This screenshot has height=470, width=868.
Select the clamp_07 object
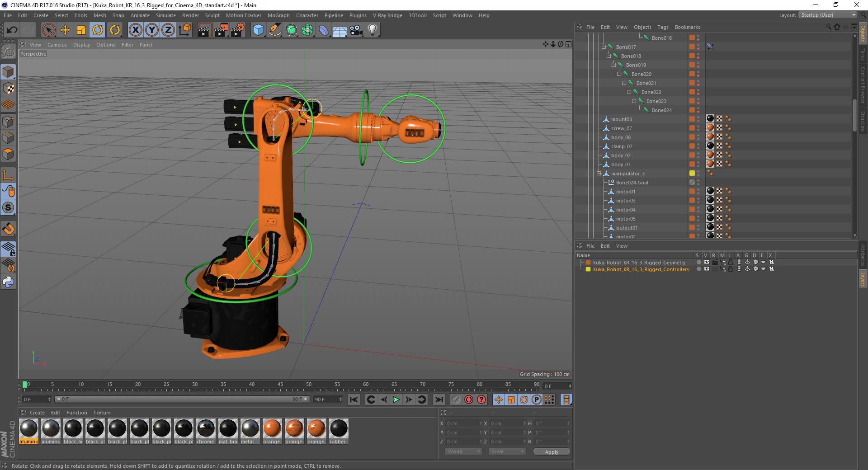pos(622,146)
